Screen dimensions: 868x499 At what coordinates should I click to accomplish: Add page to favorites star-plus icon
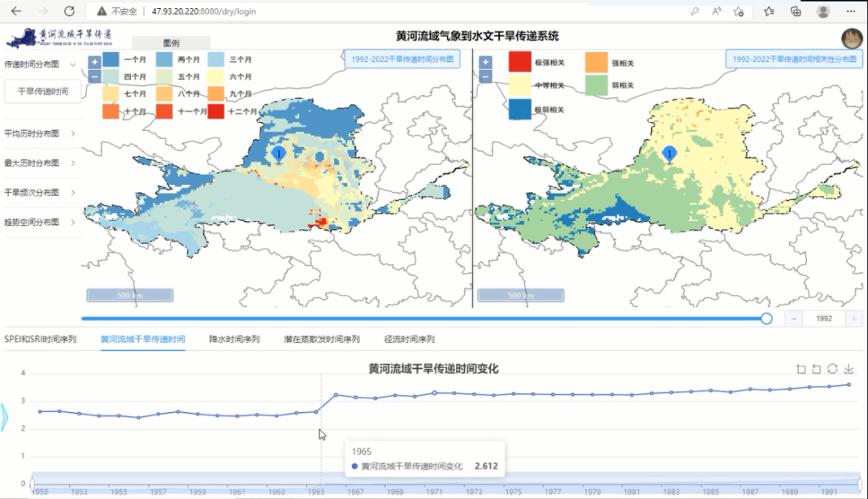pyautogui.click(x=739, y=11)
